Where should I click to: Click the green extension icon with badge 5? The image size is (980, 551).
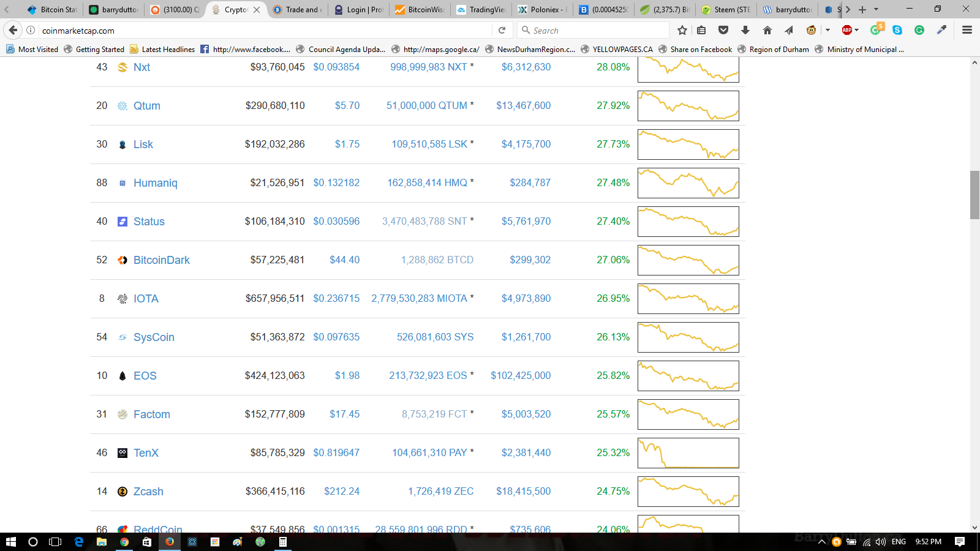click(x=876, y=29)
